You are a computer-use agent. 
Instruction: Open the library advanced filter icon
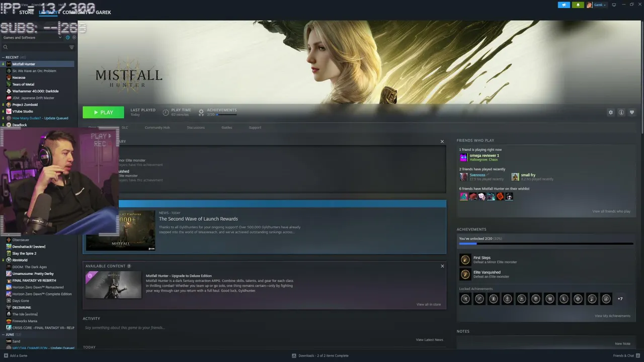click(x=71, y=47)
